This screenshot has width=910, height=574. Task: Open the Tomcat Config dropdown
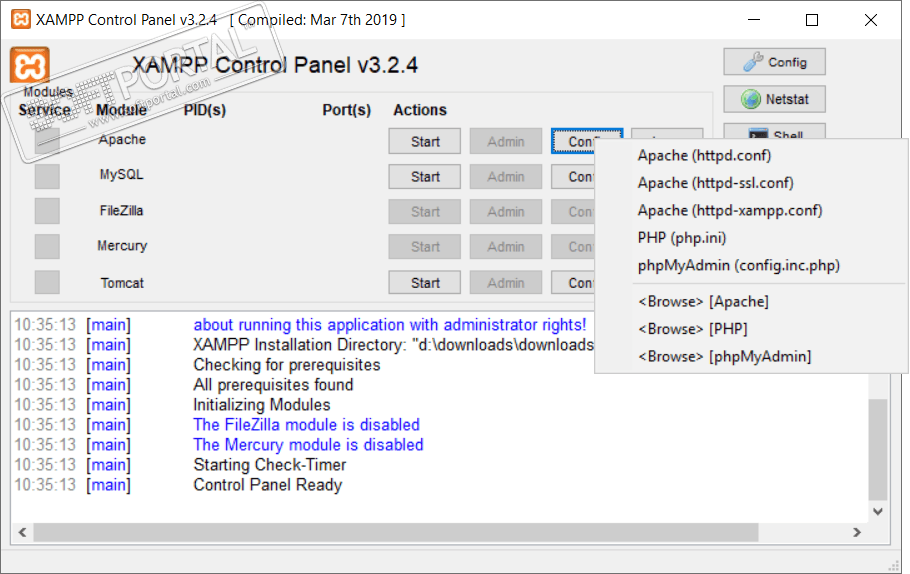[x=573, y=283]
